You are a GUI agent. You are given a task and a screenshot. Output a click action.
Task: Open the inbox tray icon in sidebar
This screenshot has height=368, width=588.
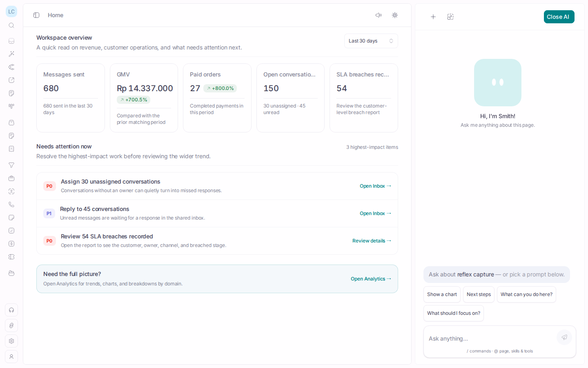click(x=11, y=41)
